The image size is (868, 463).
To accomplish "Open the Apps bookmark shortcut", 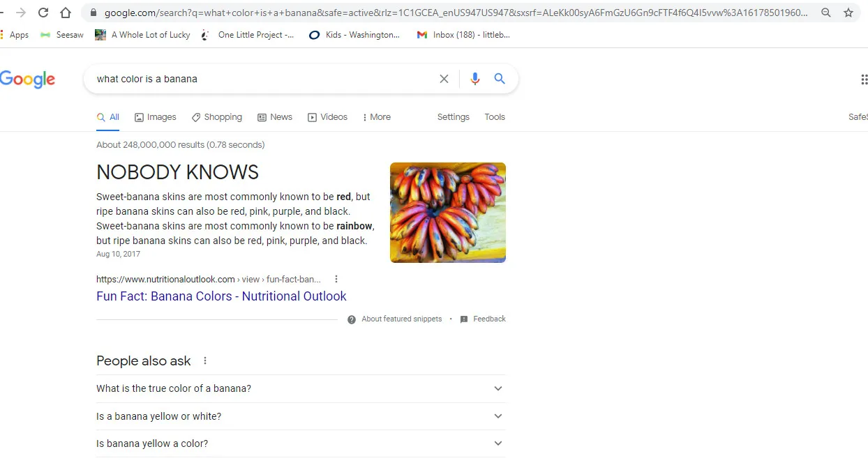I will pos(15,35).
